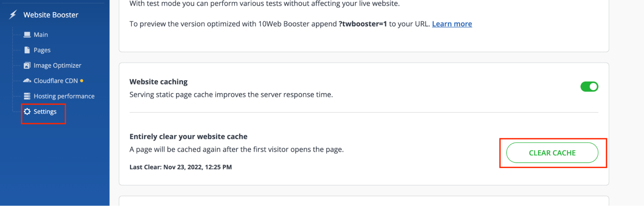The image size is (644, 206).
Task: Click the green toggle slider control
Action: [589, 86]
